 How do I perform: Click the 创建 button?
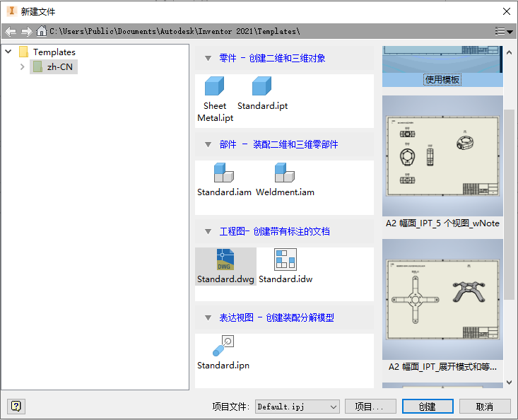(x=428, y=407)
